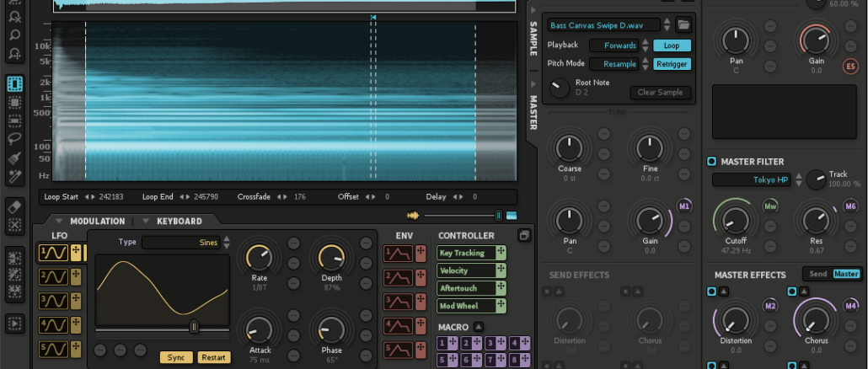The height and width of the screenshot is (369, 868).
Task: Click Macro 6 assign button
Action: (x=471, y=360)
